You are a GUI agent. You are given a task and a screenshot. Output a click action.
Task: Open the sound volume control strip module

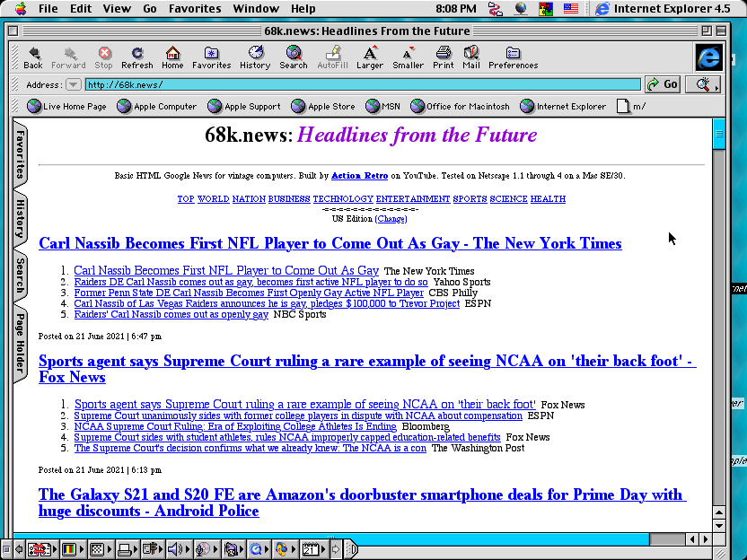[x=179, y=549]
